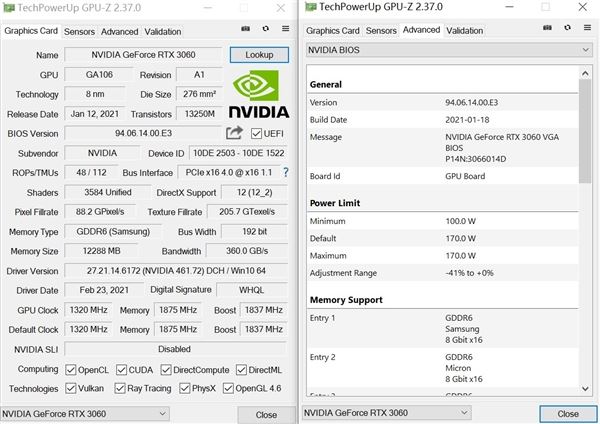Click the Device ID field 10DE 2503
Screen dimensions: 600x424
[238, 153]
